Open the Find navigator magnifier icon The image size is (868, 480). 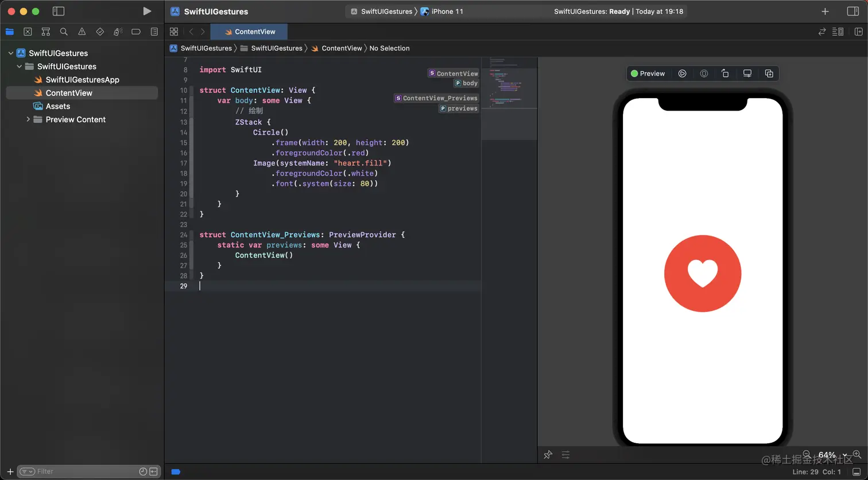point(64,32)
